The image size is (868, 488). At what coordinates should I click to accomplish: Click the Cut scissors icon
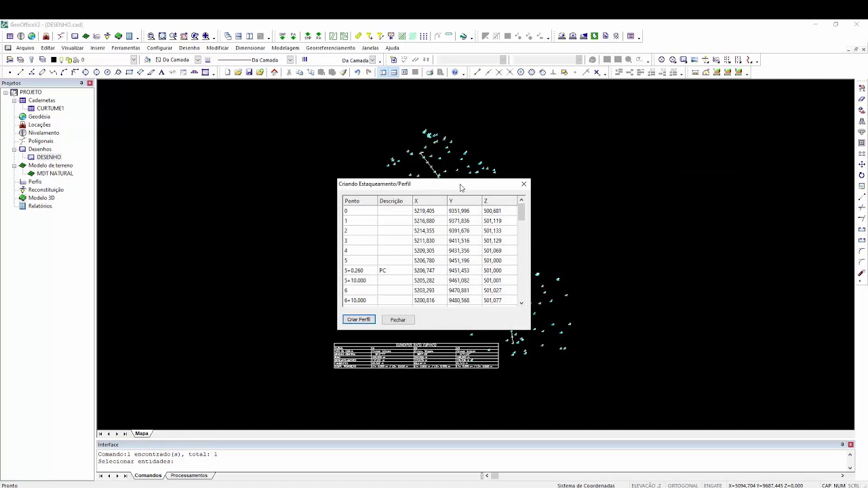click(x=289, y=72)
